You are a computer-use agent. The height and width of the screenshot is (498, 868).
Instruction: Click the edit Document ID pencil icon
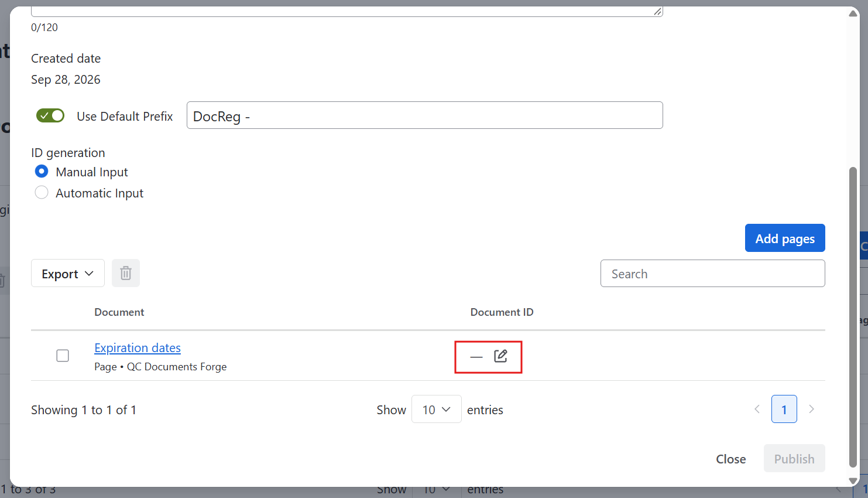(x=500, y=356)
